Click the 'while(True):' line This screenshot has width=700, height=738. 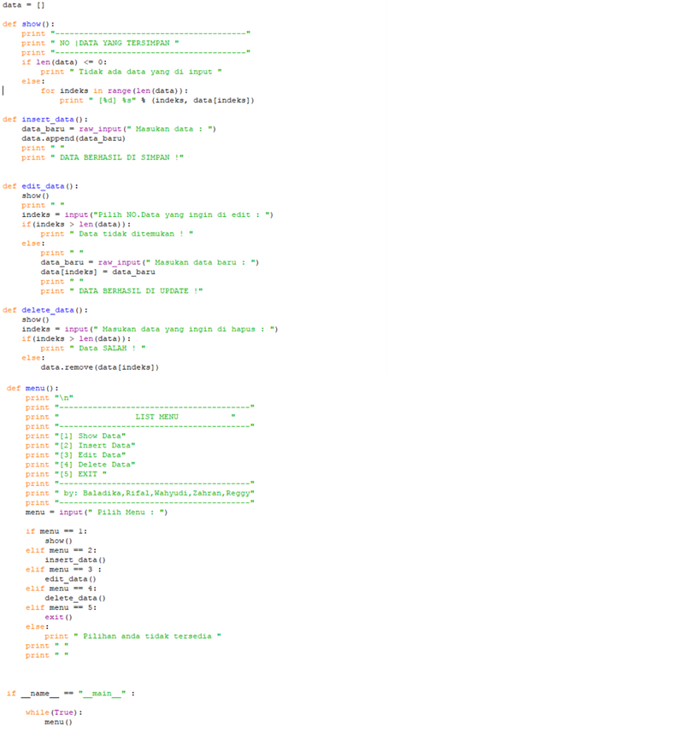point(54,712)
